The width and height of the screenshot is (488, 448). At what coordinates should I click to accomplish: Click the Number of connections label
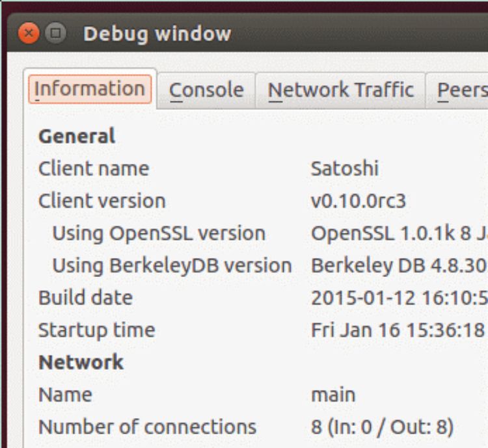[x=147, y=427]
